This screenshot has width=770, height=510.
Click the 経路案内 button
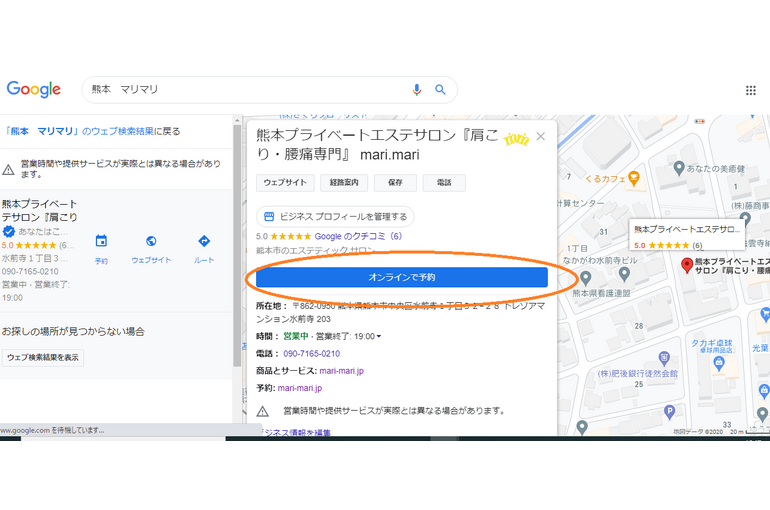point(344,183)
